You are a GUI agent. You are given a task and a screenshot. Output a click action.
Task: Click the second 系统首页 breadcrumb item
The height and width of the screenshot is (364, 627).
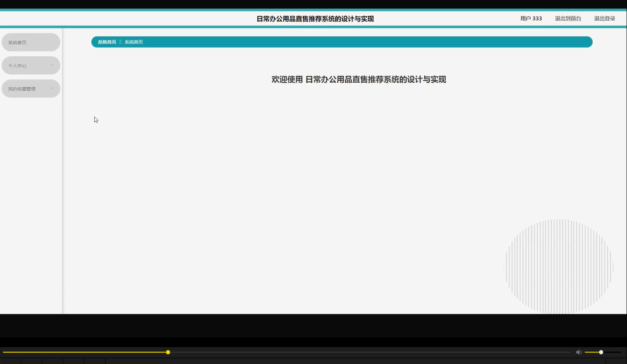point(134,42)
